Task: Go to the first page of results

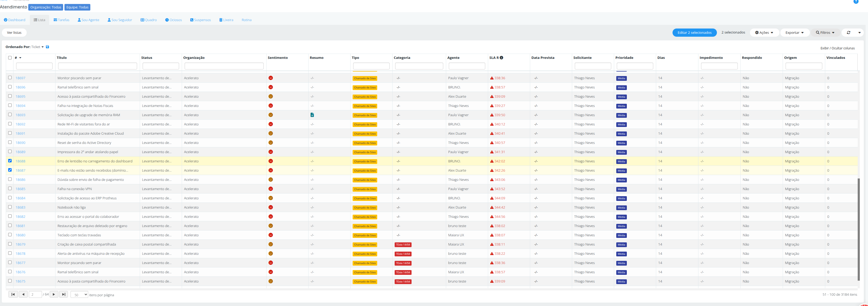Action: click(x=13, y=294)
